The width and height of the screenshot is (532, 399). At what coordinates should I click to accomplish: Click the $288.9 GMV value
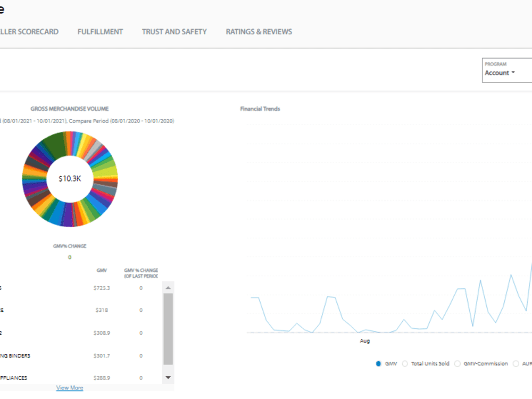102,378
